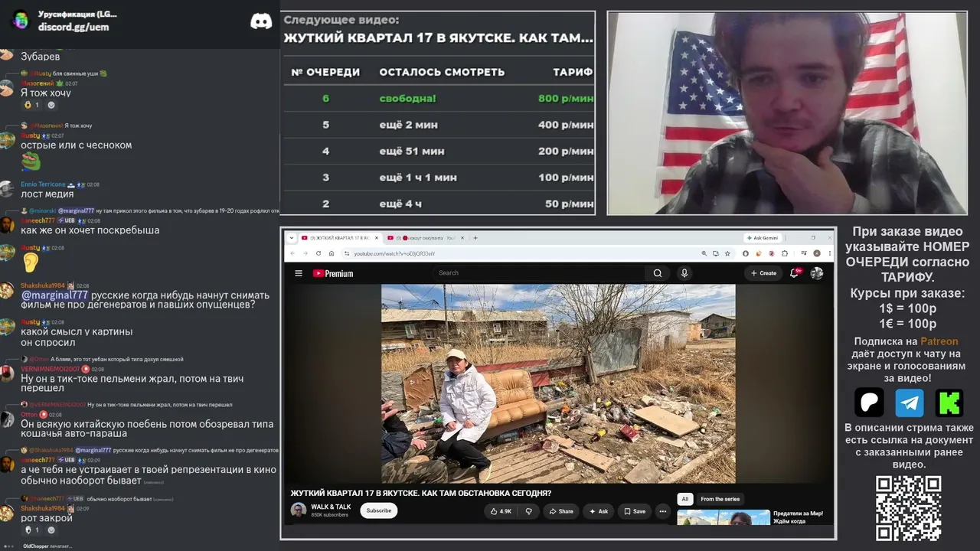Click the Discord logo in the chat header
Image resolution: width=980 pixels, height=551 pixels.
(x=261, y=21)
